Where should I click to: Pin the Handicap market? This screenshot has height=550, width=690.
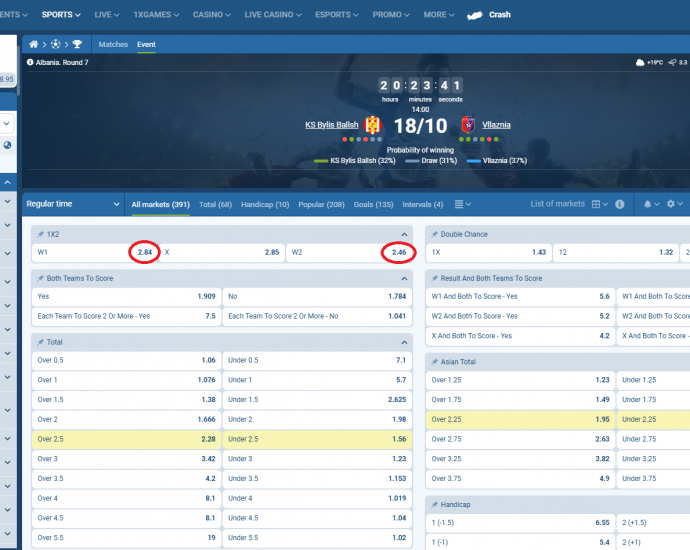coord(434,505)
